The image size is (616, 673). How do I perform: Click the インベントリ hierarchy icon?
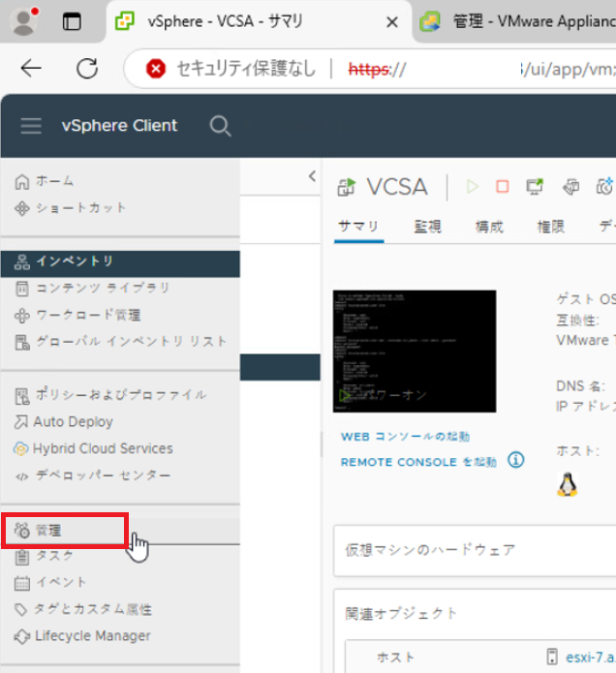(x=22, y=261)
